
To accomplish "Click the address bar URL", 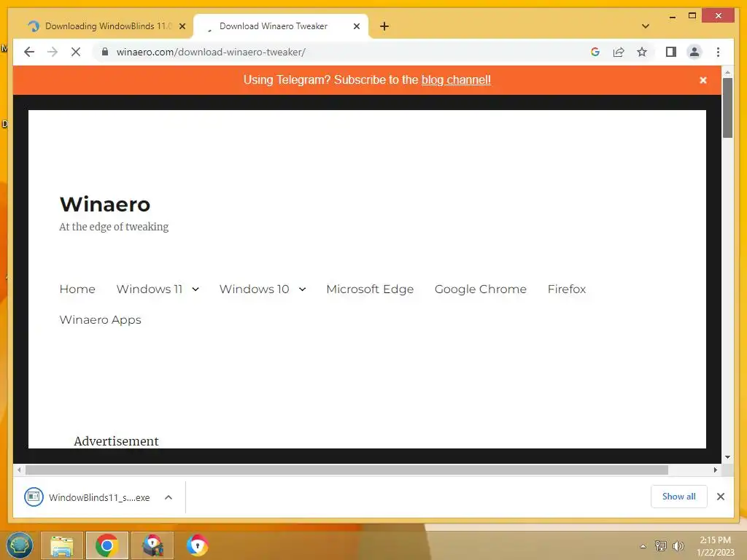I will tap(211, 52).
